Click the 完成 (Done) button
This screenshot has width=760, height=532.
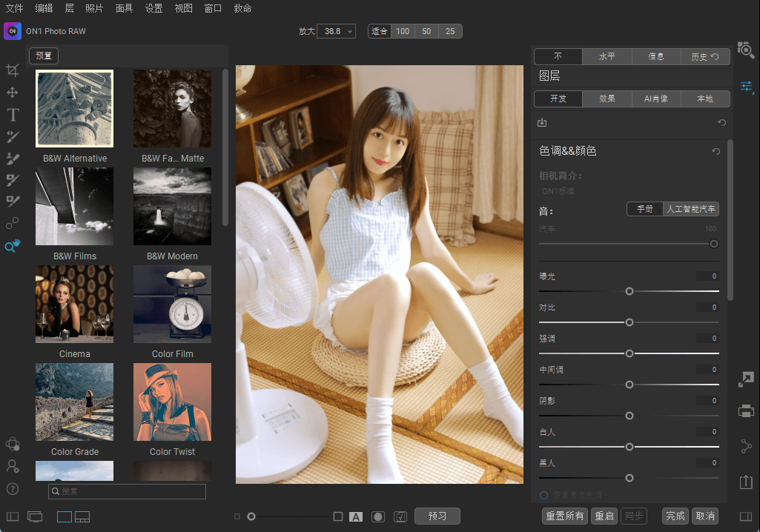(675, 516)
